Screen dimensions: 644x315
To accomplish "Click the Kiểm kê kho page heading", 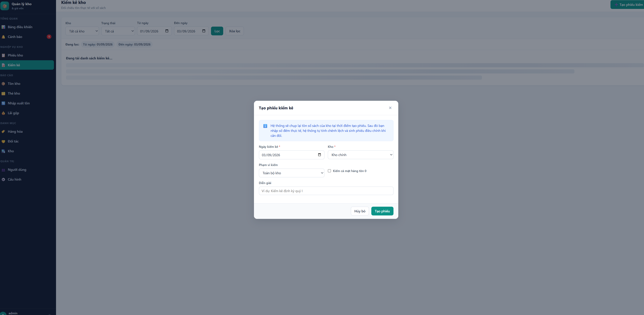I will click(x=74, y=3).
